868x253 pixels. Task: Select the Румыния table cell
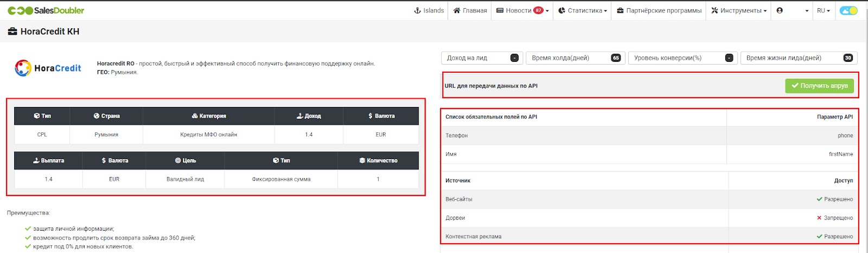pos(106,135)
